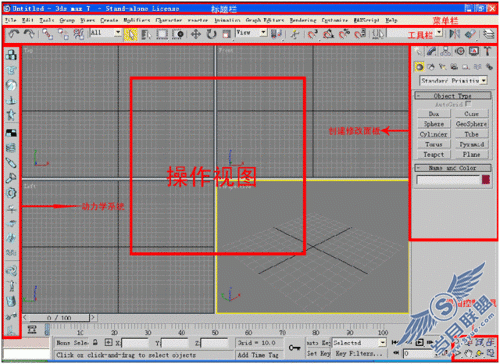This screenshot has height=364, width=500.
Task: Click the object color swatch
Action: (x=486, y=180)
